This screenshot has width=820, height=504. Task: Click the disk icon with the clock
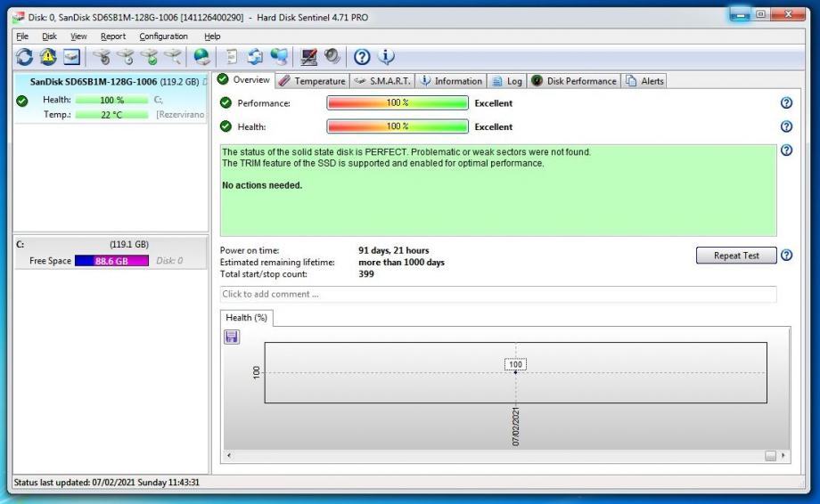point(126,56)
